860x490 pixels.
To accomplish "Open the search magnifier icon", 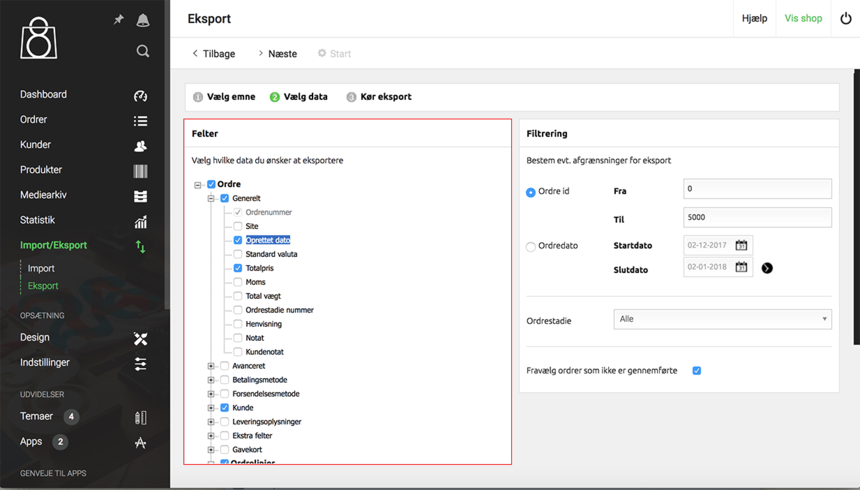I will tap(143, 51).
